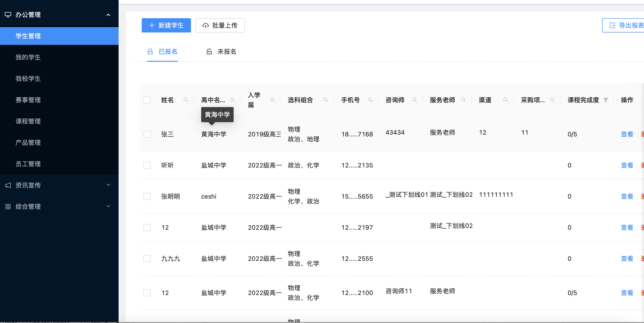Click the lock icon on 已报名 tab
The height and width of the screenshot is (323, 644).
pyautogui.click(x=150, y=52)
